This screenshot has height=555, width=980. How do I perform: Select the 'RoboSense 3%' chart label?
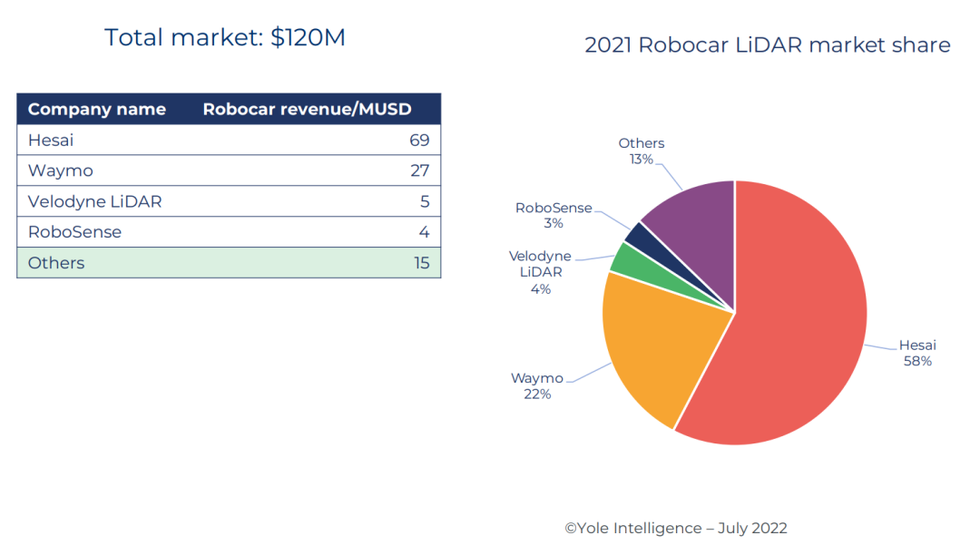(554, 215)
